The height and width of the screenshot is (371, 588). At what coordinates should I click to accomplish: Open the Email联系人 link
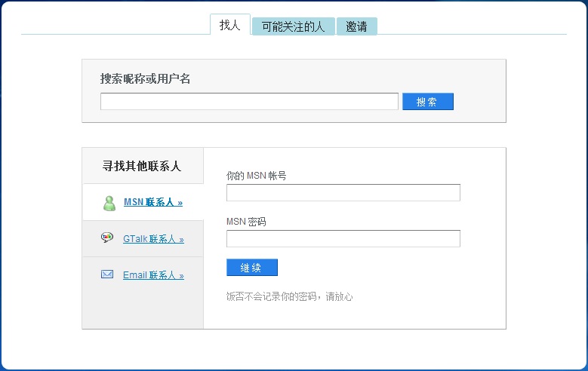coord(153,275)
